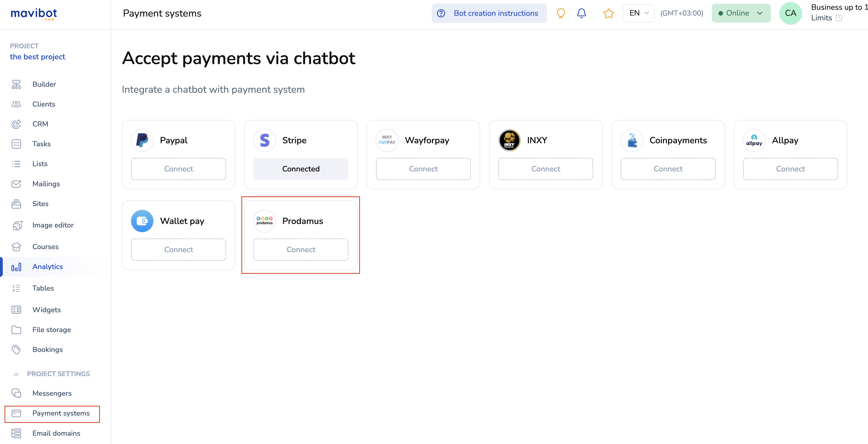The image size is (868, 444).
Task: Open the EN language dropdown
Action: (638, 13)
